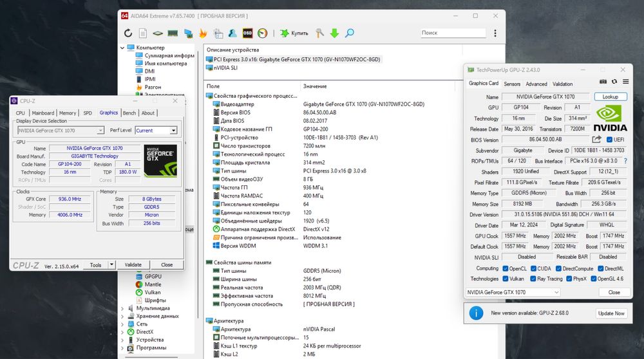Toggle the DirectCompute checkbox in GPU-Z
The height and width of the screenshot is (359, 644).
point(558,269)
